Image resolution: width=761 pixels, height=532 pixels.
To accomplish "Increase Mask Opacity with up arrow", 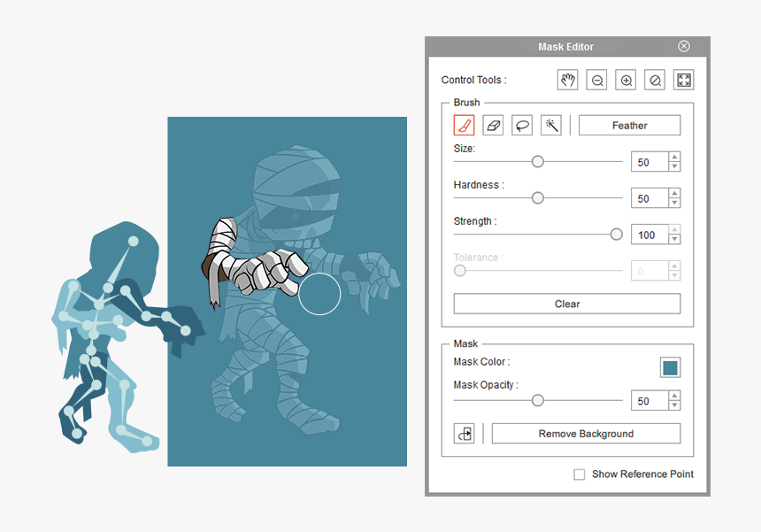I will click(x=675, y=397).
